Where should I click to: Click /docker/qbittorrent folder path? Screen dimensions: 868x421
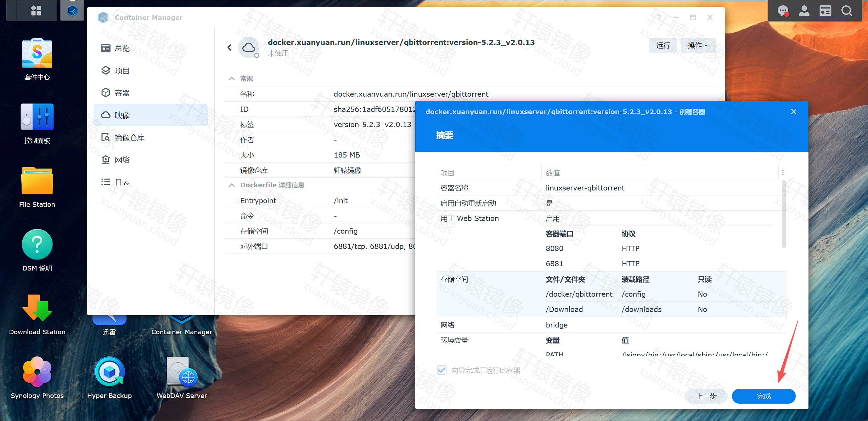579,294
